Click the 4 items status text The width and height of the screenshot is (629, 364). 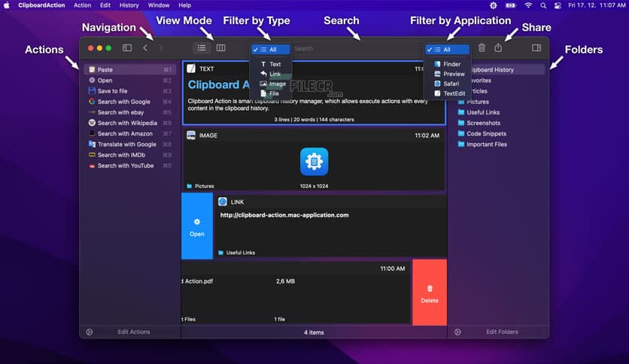pyautogui.click(x=314, y=332)
